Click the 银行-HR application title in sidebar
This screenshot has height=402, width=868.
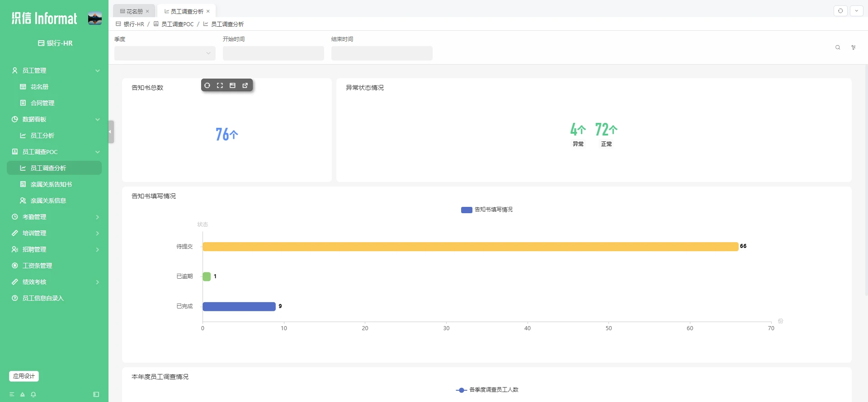pyautogui.click(x=55, y=43)
